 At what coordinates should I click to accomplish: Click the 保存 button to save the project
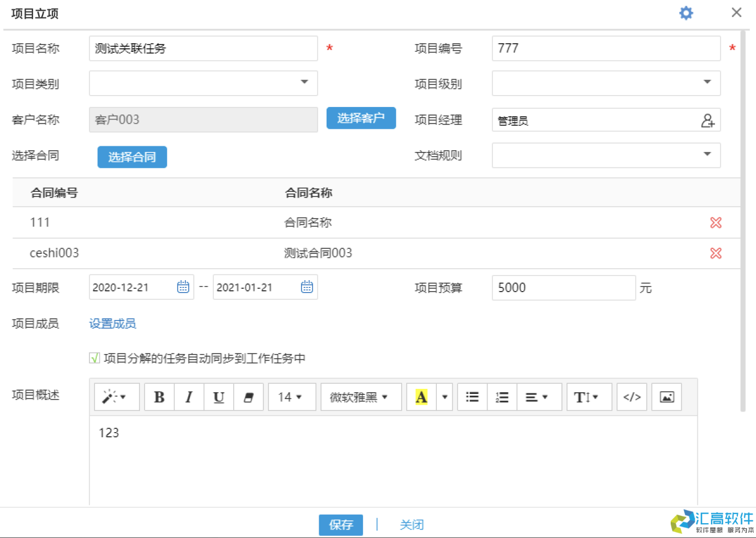[340, 524]
